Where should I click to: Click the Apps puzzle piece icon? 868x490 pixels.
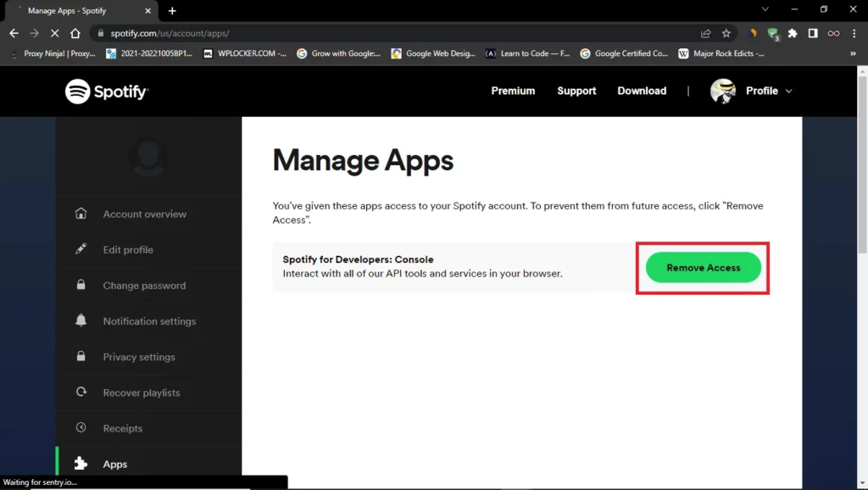(81, 464)
